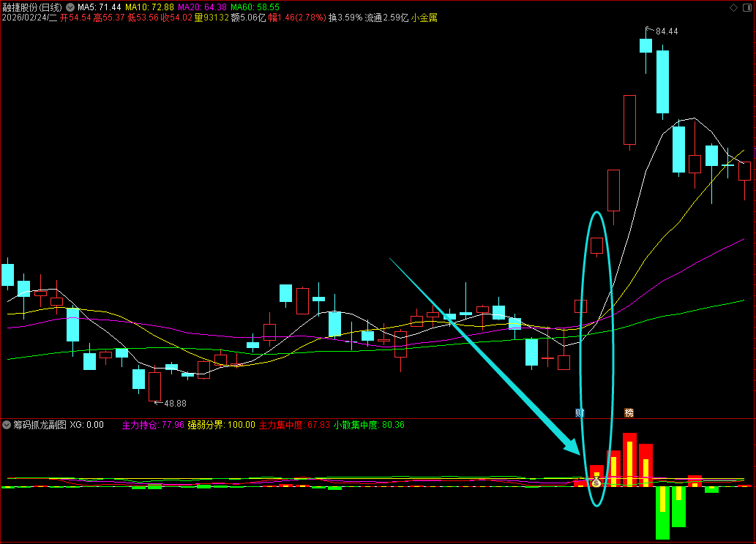Click the 84.44 high price label

[667, 31]
